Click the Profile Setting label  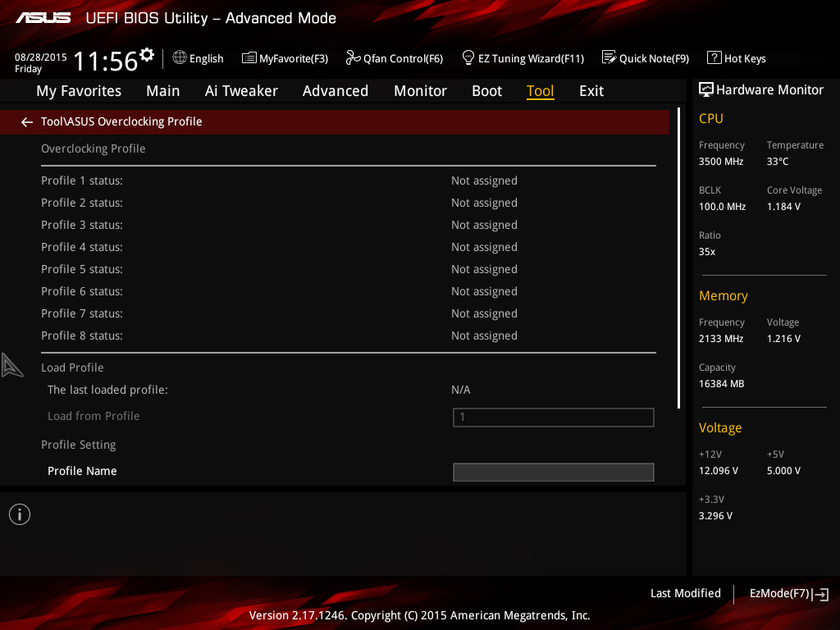coord(78,445)
